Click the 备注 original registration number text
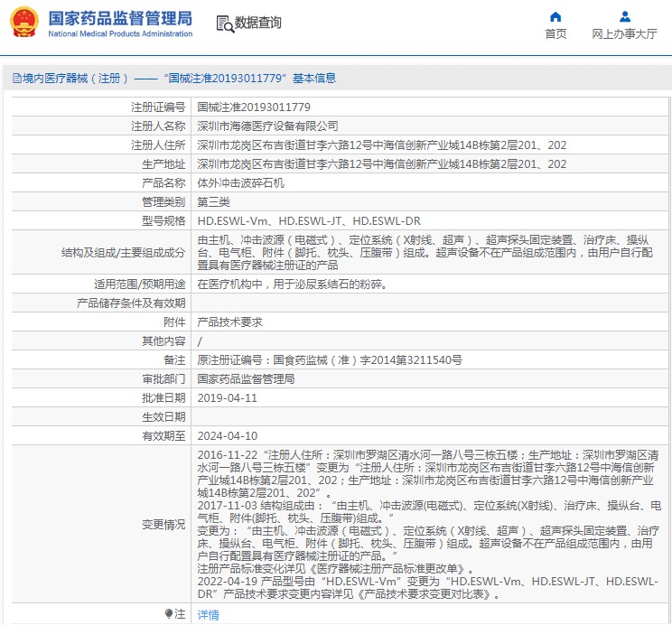 pyautogui.click(x=330, y=360)
